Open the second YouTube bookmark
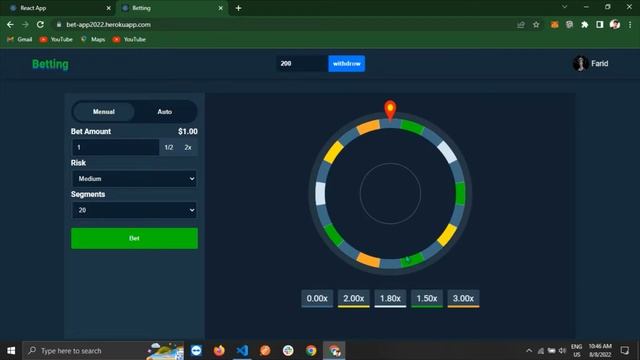This screenshot has width=640, height=360. [129, 40]
